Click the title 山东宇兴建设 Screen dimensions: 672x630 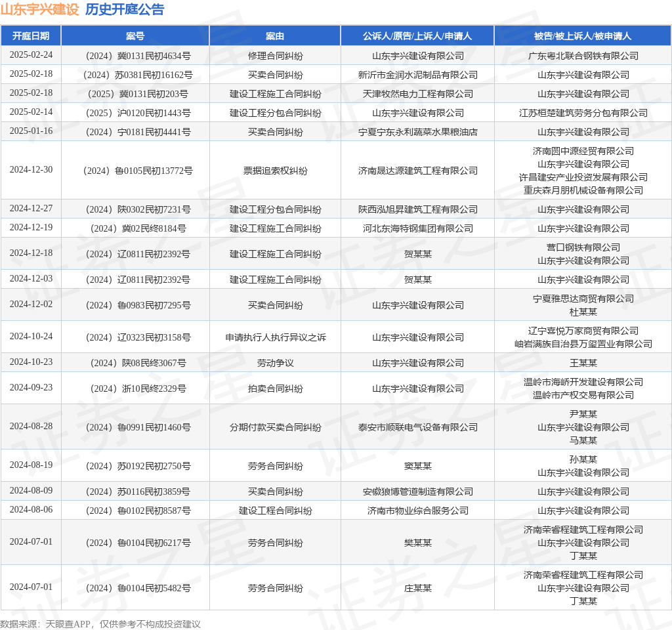(40, 9)
